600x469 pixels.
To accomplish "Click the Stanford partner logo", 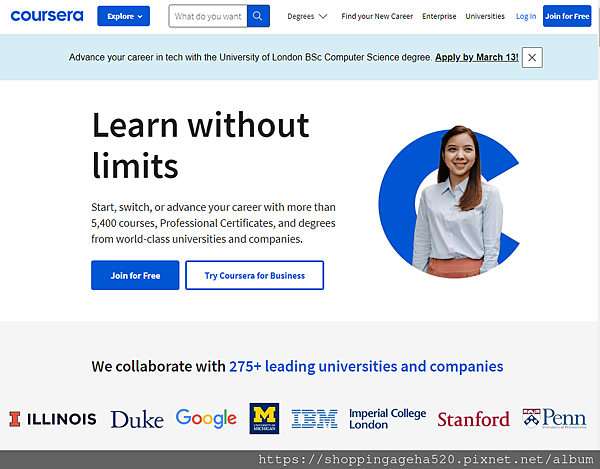I will pos(473,419).
